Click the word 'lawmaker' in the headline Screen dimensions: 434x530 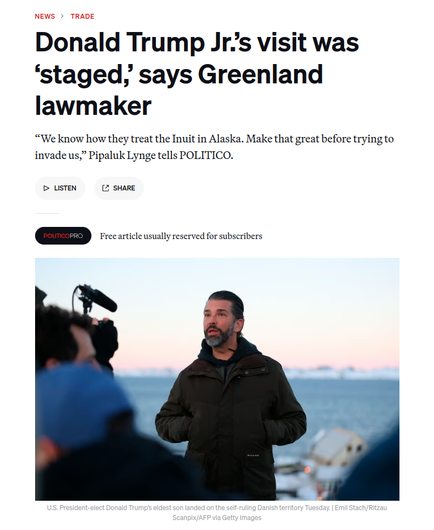(93, 106)
